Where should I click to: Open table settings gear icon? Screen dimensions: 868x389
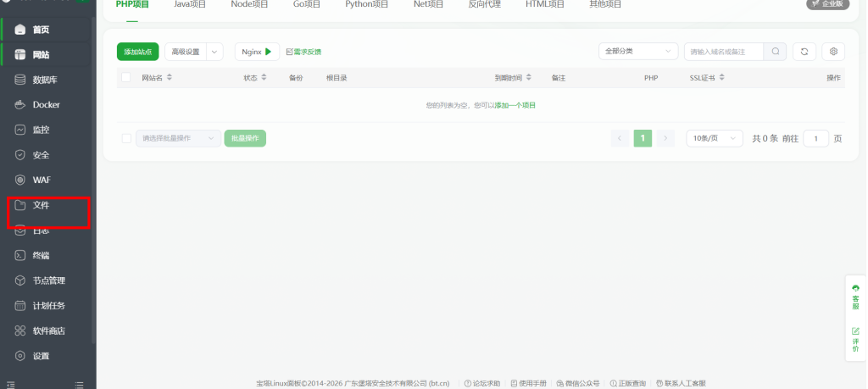pos(833,52)
